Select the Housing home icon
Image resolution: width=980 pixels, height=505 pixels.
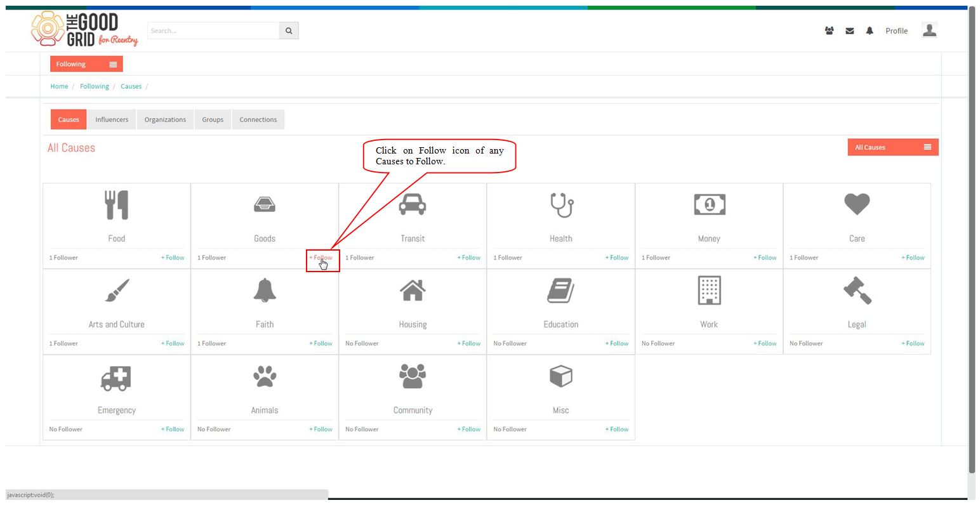coord(413,290)
